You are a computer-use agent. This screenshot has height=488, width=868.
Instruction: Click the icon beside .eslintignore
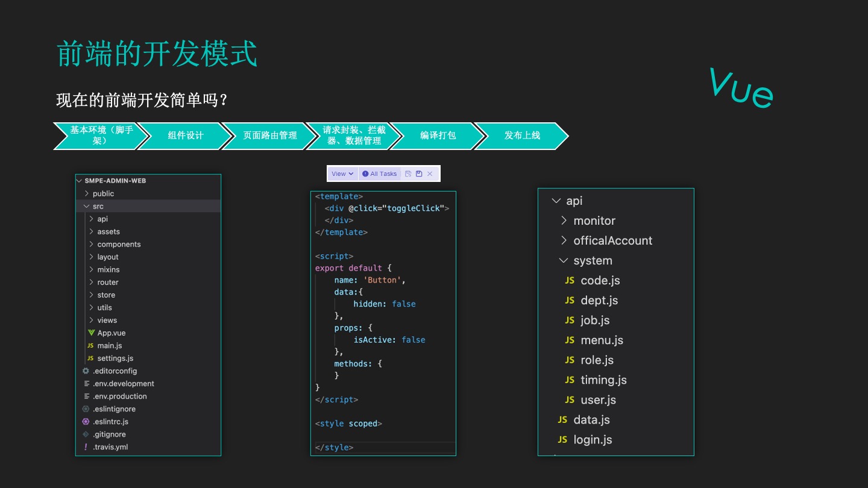coord(86,408)
